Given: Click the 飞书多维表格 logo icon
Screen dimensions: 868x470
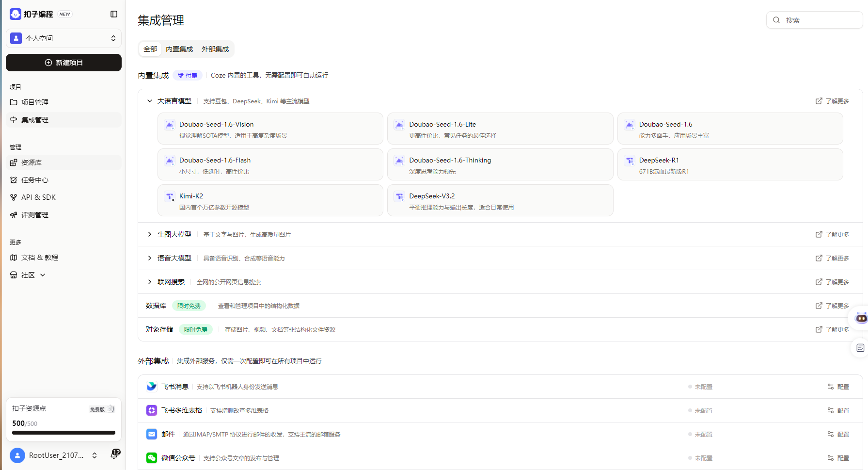Looking at the screenshot, I should point(152,410).
